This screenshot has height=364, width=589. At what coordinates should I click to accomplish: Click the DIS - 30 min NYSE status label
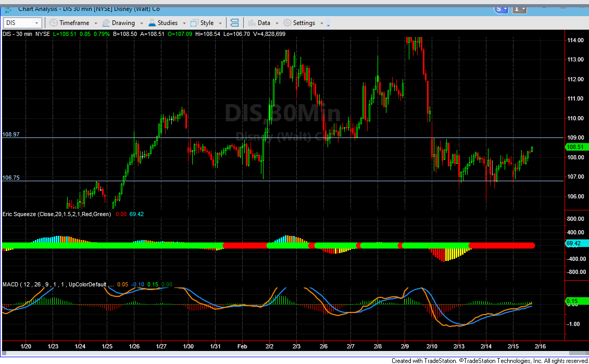point(26,34)
